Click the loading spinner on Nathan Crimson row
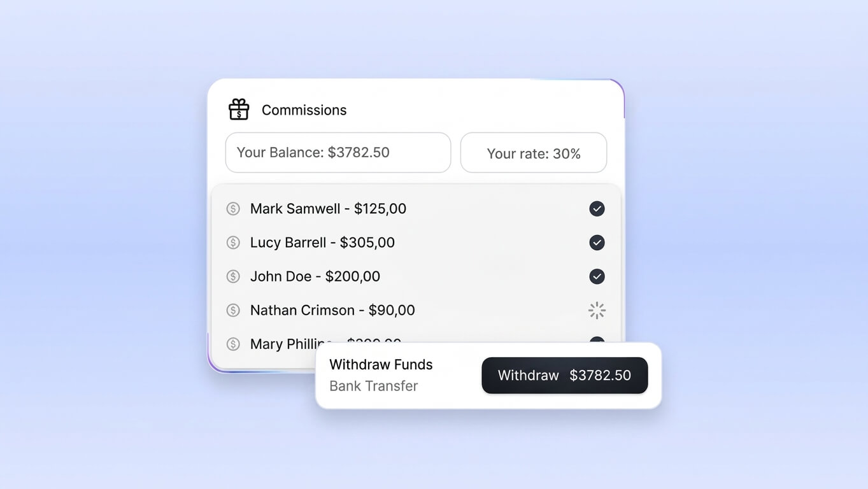Screen dimensions: 868x489 click(x=597, y=310)
